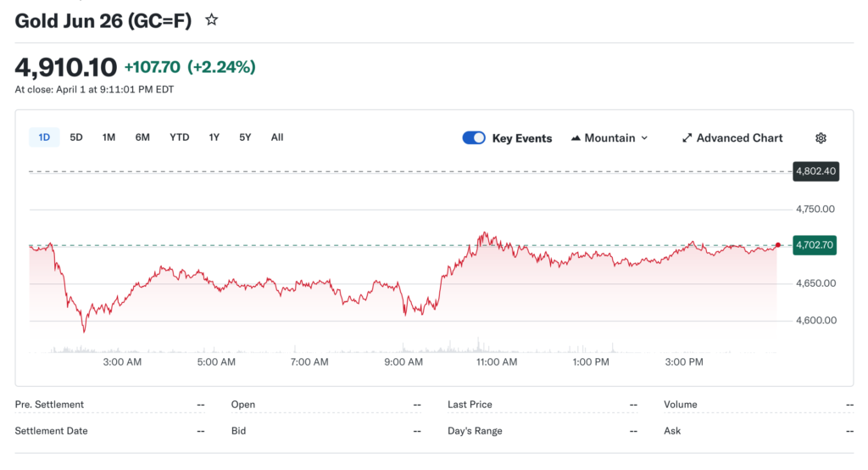
Task: Select the All time range
Action: 277,137
